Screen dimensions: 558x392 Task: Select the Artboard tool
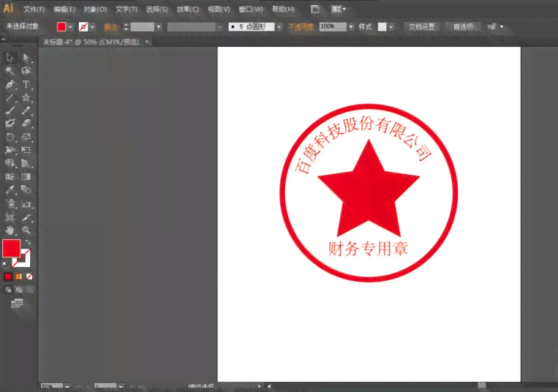pos(10,217)
